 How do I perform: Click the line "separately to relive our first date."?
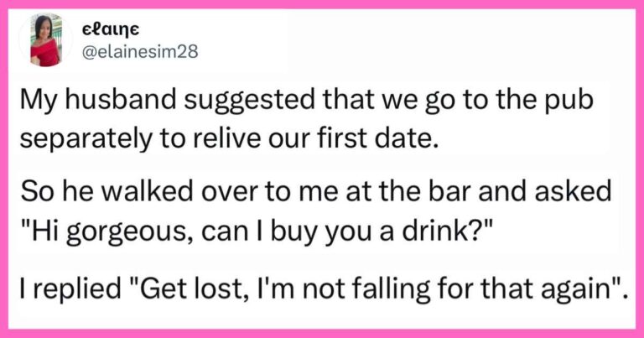click(226, 139)
